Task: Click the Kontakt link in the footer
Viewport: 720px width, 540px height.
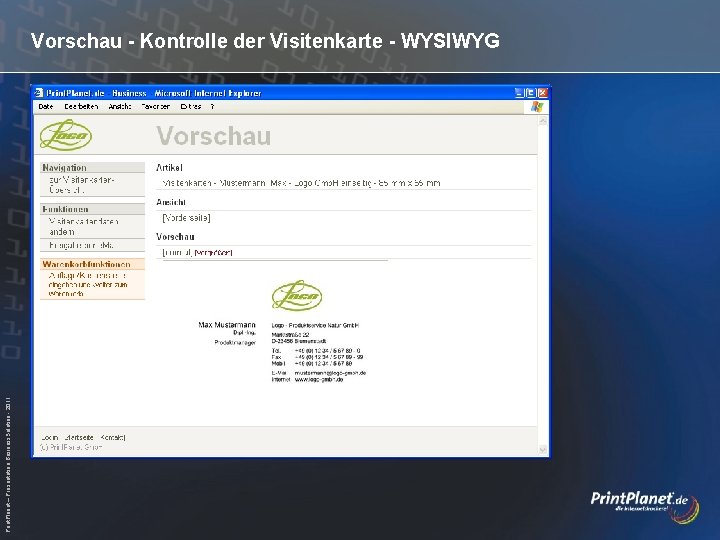Action: (113, 438)
